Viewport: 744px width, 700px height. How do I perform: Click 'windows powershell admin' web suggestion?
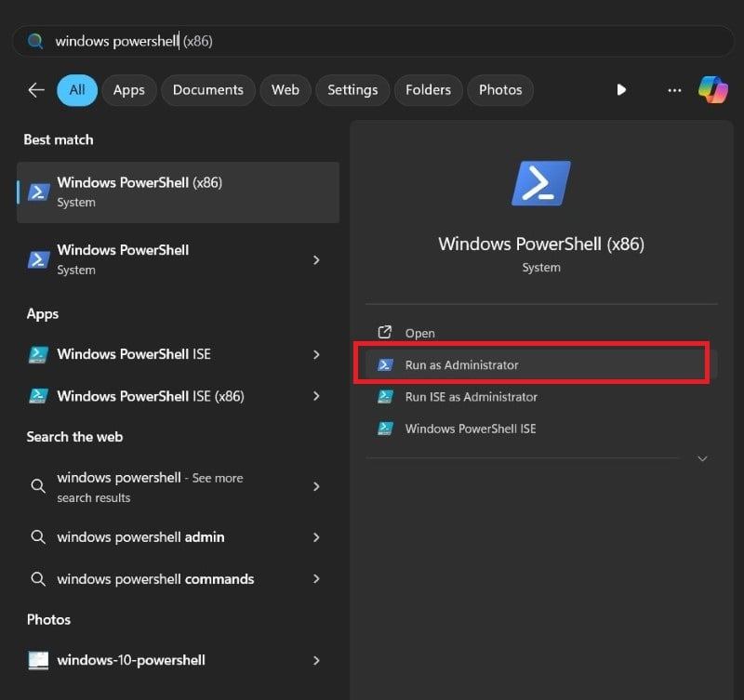(140, 537)
